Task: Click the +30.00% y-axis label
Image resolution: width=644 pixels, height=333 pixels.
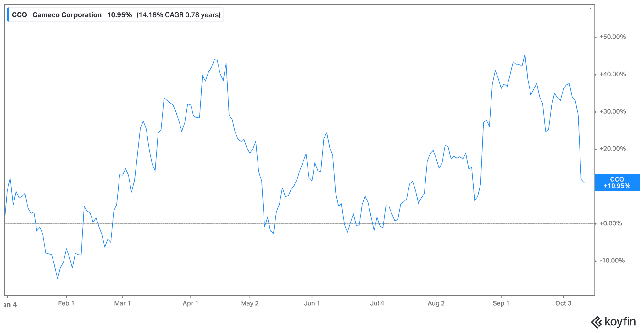Action: 613,111
